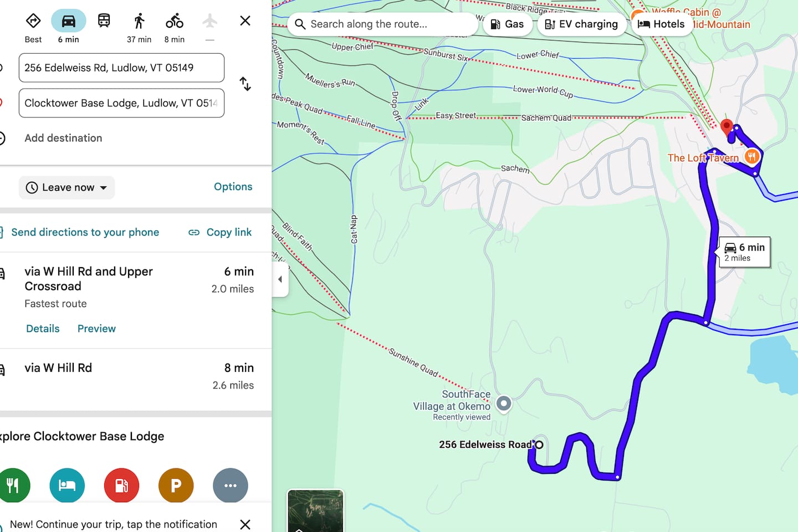Swap starting point and destination arrows

(x=245, y=84)
